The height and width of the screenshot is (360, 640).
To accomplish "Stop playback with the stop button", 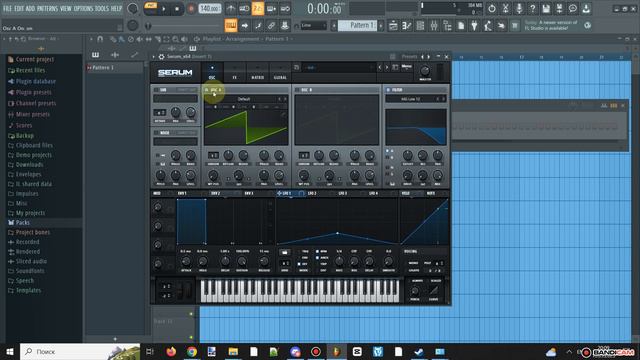I will coord(177,9).
